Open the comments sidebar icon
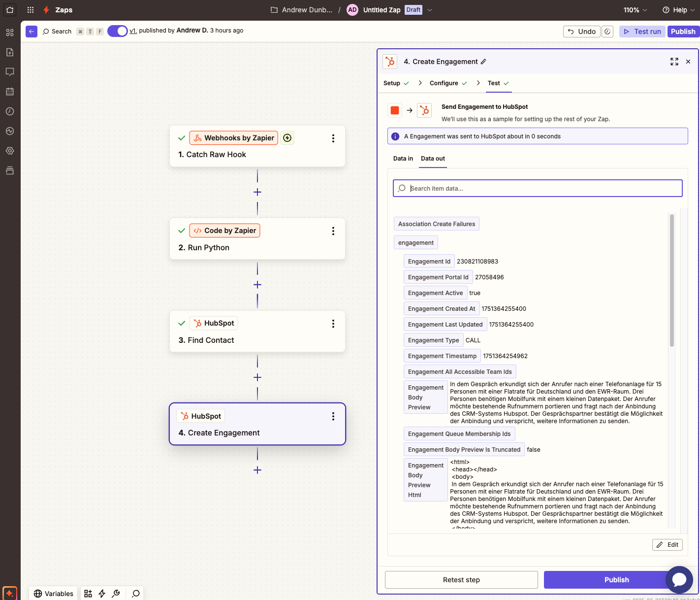 tap(10, 72)
